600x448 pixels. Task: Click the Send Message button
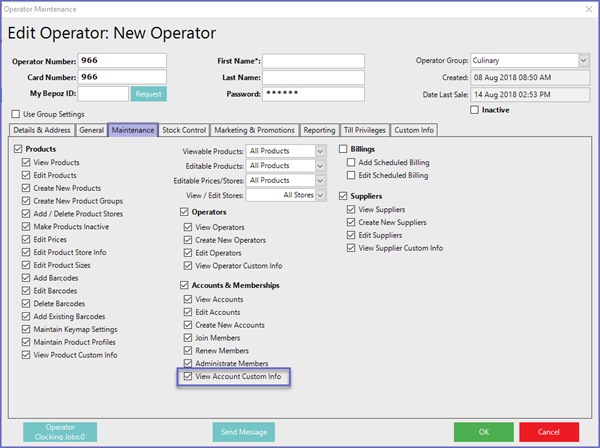pos(243,432)
